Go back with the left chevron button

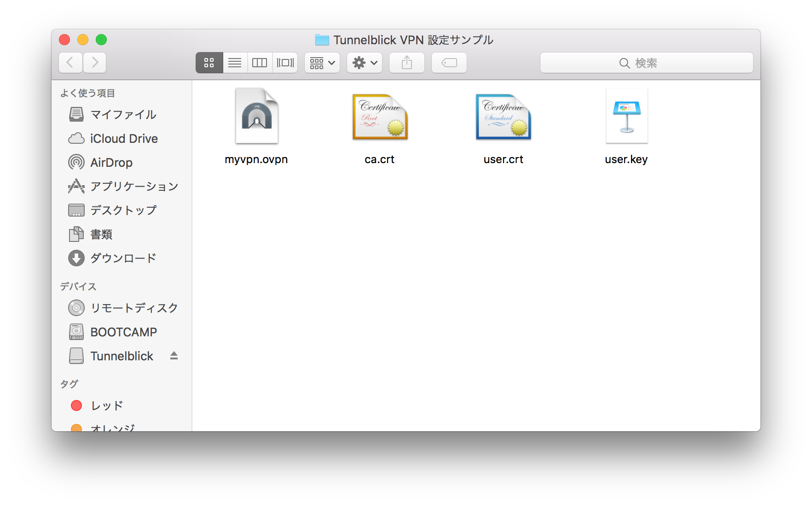pyautogui.click(x=70, y=63)
